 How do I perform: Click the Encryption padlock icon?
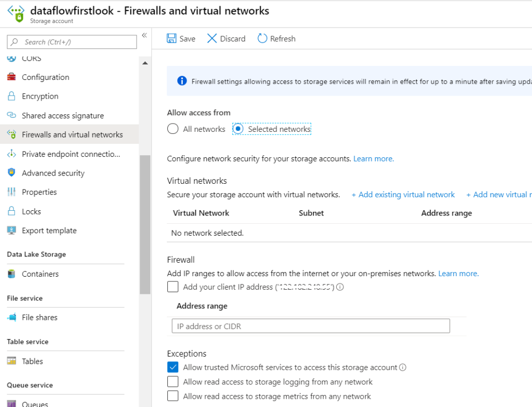tap(11, 96)
